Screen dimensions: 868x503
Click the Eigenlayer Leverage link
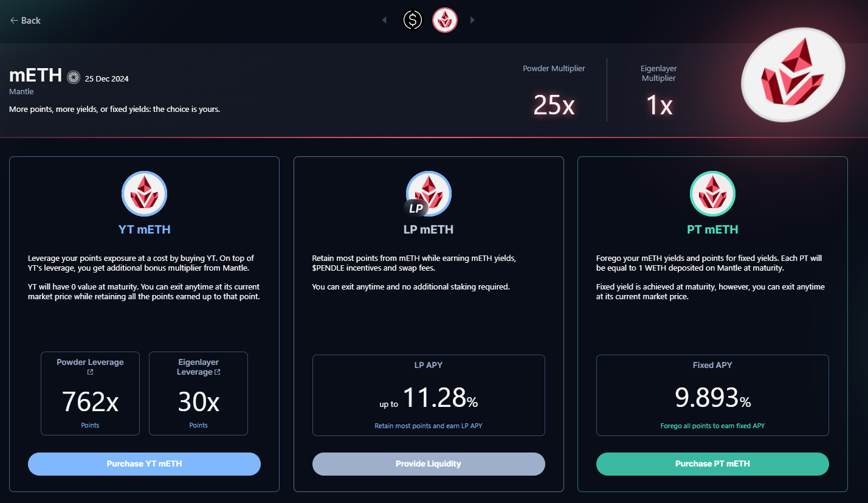198,367
